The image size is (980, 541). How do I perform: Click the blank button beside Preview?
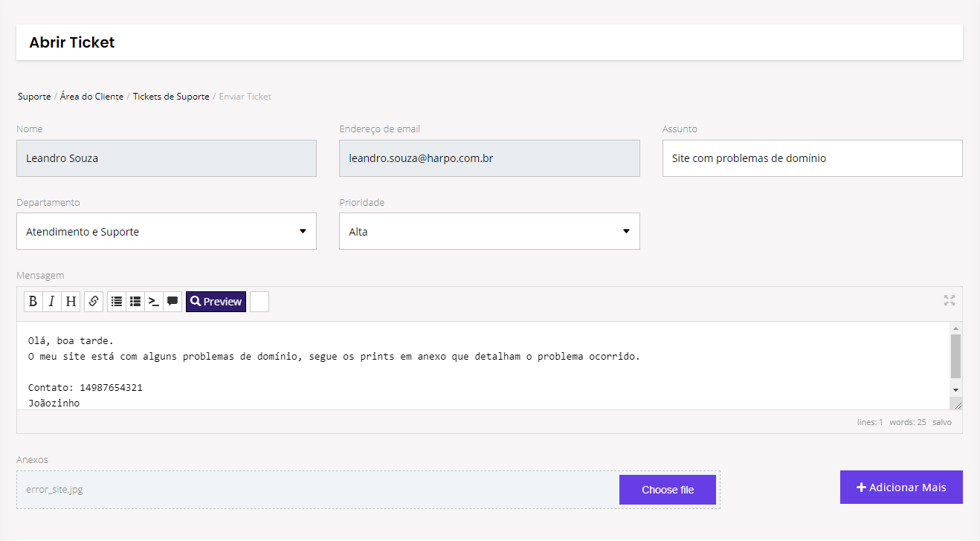(x=259, y=302)
